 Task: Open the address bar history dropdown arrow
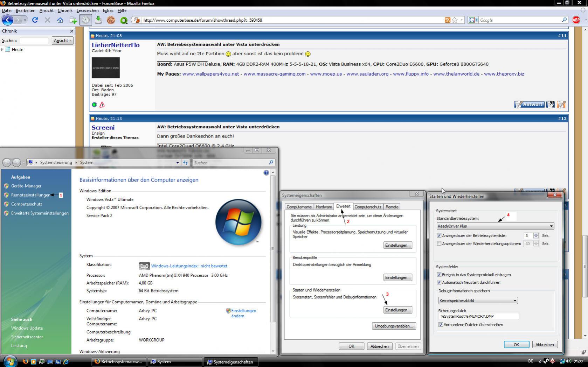pyautogui.click(x=462, y=20)
